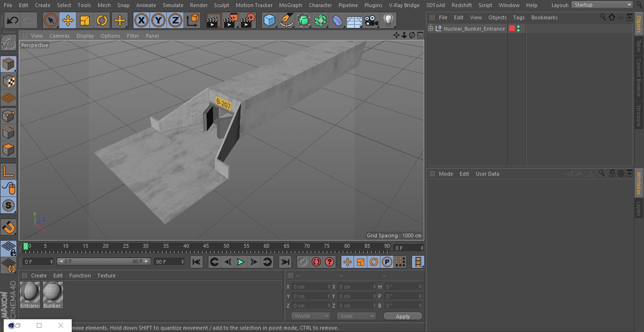The height and width of the screenshot is (332, 644).
Task: Open the Layout dropdown showing Startup
Action: tap(602, 5)
